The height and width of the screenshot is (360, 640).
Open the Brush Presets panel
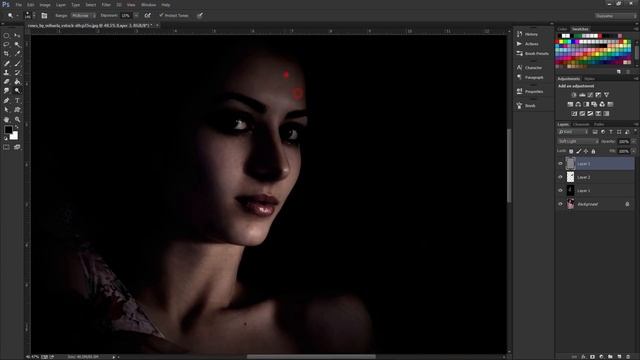click(x=533, y=53)
